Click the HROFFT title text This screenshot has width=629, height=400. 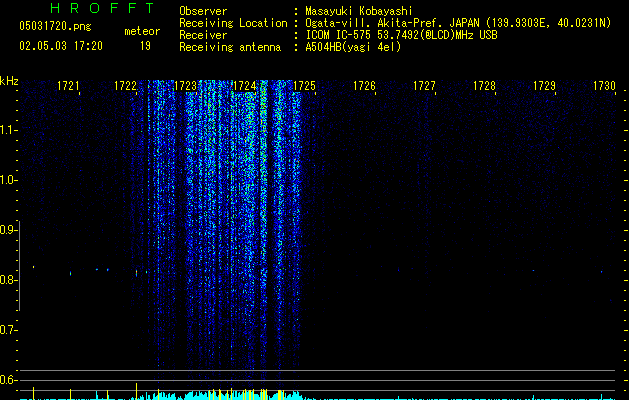102,8
